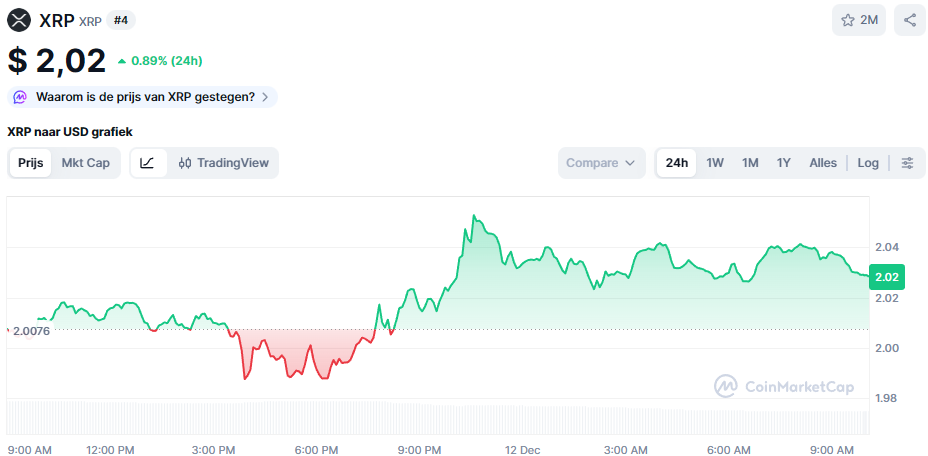This screenshot has height=456, width=928.
Task: Add XRP to watchlist with star button
Action: click(x=859, y=20)
